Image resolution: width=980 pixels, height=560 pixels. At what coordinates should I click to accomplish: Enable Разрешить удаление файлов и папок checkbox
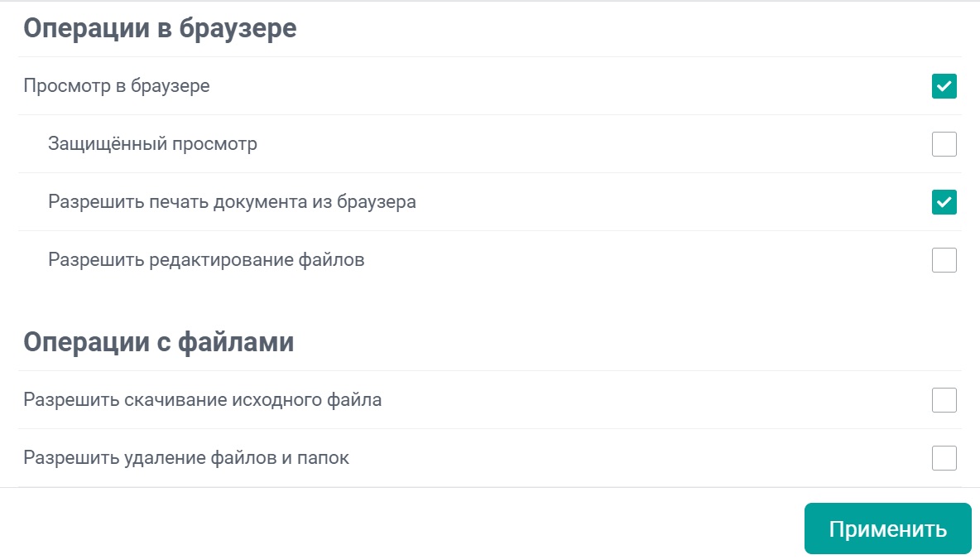coord(944,458)
